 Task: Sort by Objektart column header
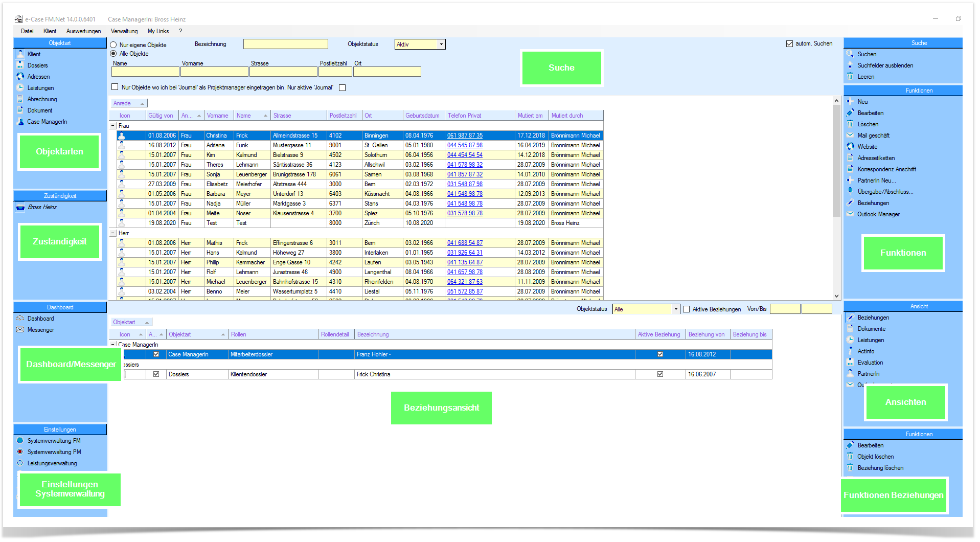pyautogui.click(x=197, y=334)
